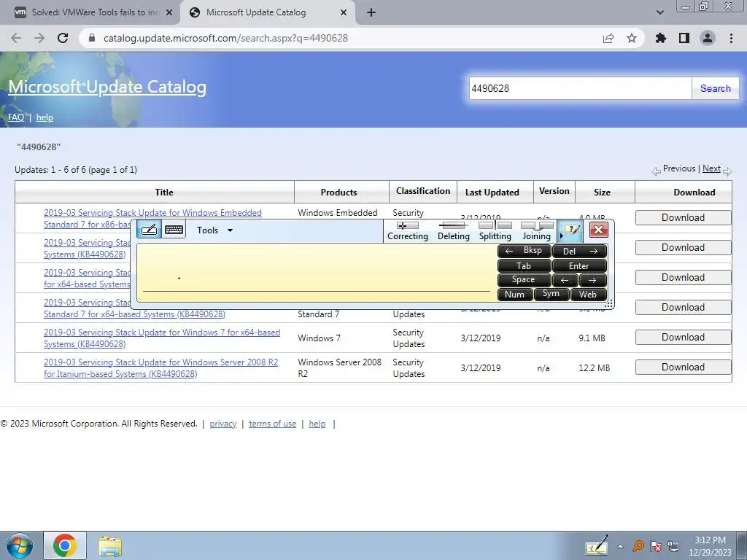Toggle the Web quick keys
The image size is (747, 560).
pos(588,295)
